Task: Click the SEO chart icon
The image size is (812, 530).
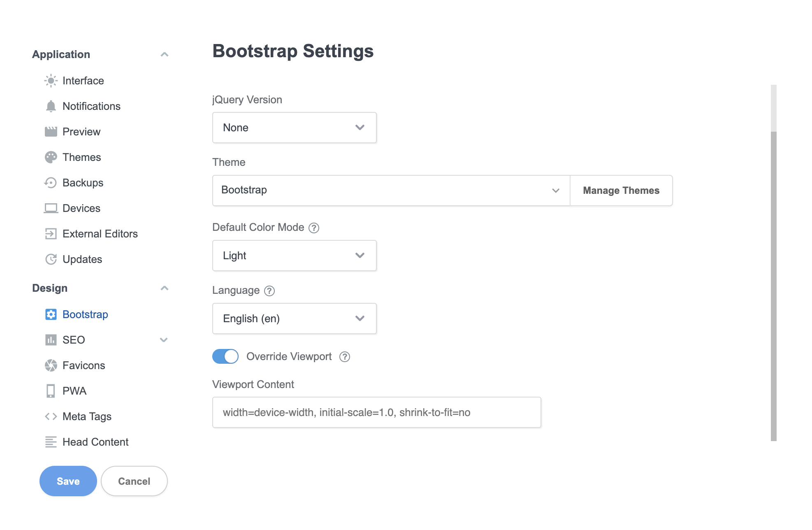Action: click(x=51, y=340)
